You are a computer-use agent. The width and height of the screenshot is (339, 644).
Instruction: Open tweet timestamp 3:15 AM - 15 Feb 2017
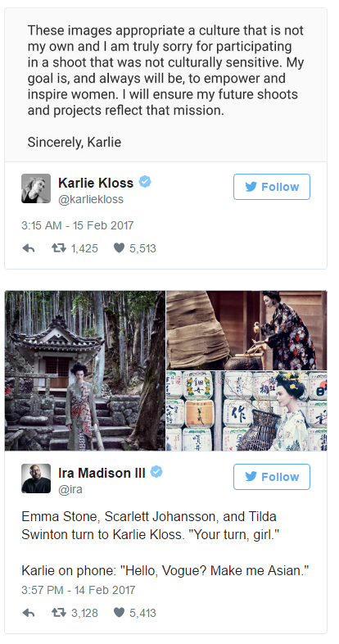(78, 225)
